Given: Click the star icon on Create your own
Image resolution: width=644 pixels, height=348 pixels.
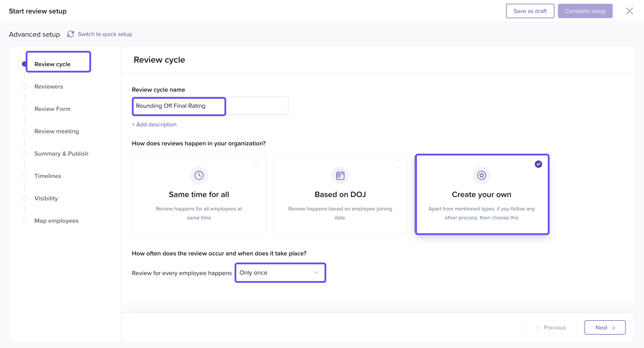Looking at the screenshot, I should click(481, 175).
